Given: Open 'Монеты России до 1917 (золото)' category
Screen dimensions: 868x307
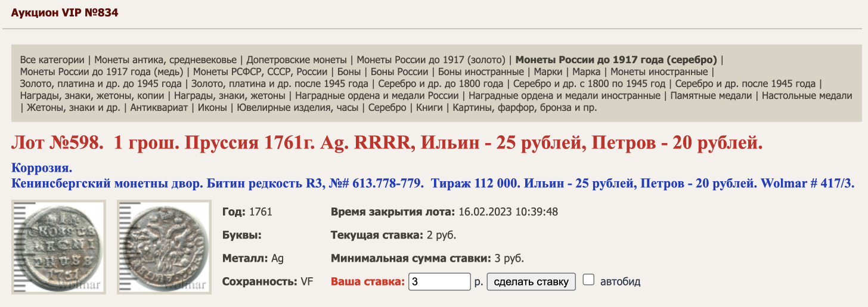Looking at the screenshot, I should point(430,60).
